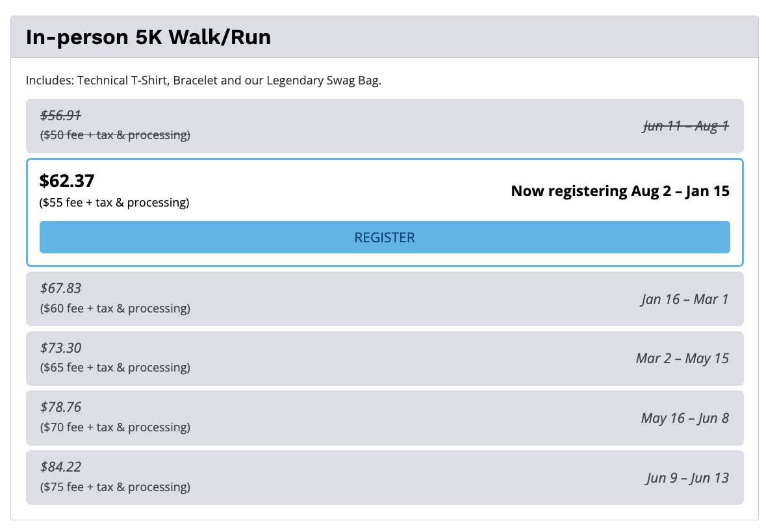The image size is (766, 532).
Task: Click the $75 fee + tax & processing note
Action: 115,487
